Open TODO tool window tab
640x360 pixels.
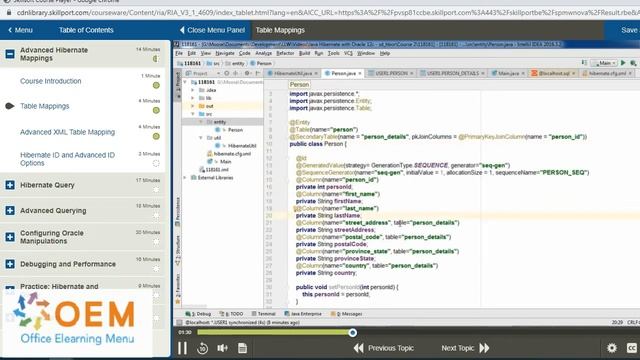pyautogui.click(x=232, y=314)
